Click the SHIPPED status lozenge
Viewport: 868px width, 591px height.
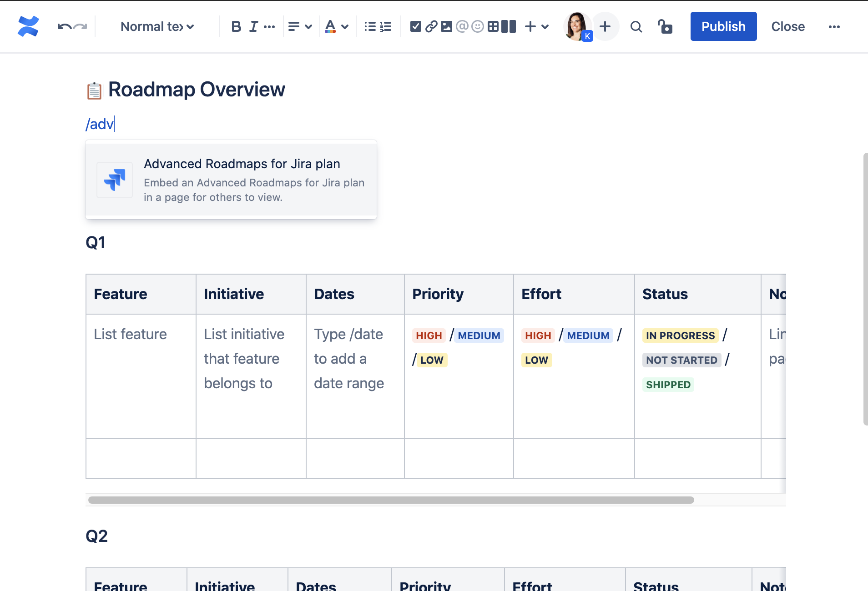(668, 385)
